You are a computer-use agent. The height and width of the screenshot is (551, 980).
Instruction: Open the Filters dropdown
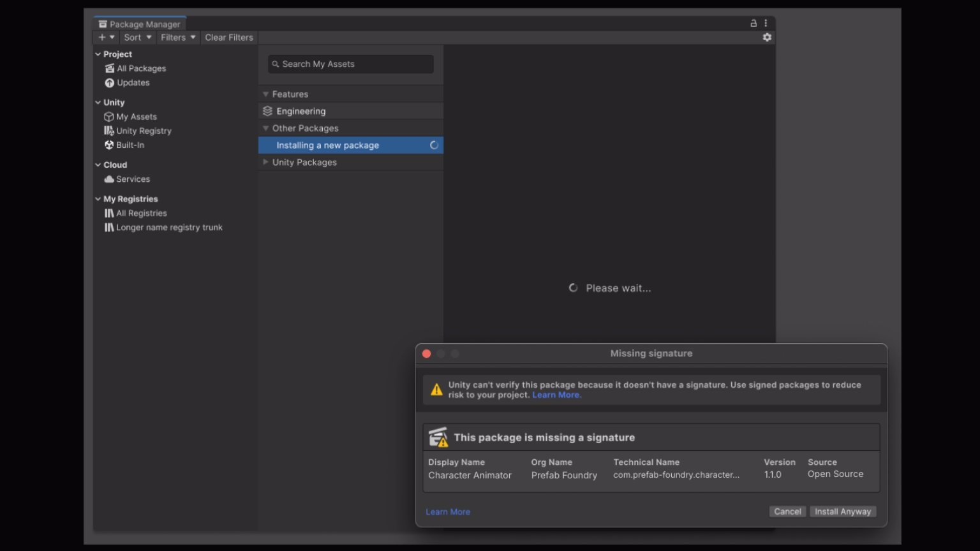(x=178, y=38)
